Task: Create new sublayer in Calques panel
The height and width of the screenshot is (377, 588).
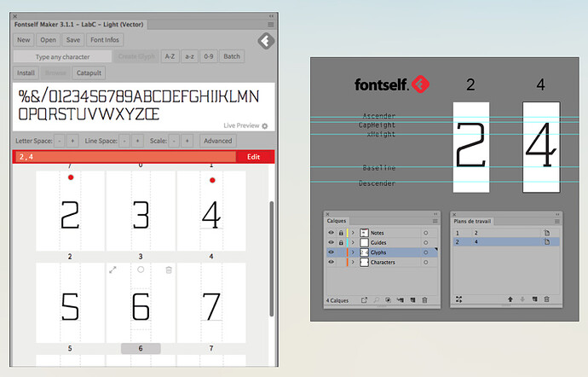Action: [x=401, y=299]
